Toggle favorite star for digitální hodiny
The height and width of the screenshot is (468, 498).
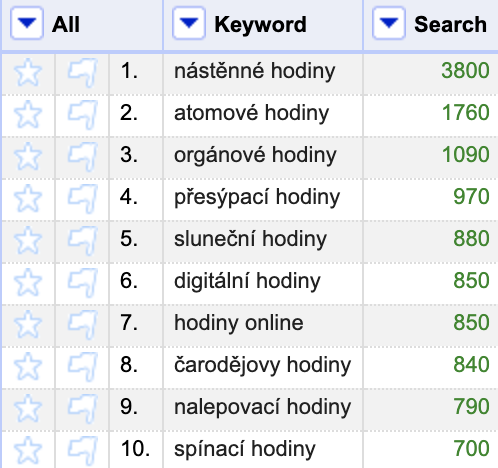click(x=28, y=282)
